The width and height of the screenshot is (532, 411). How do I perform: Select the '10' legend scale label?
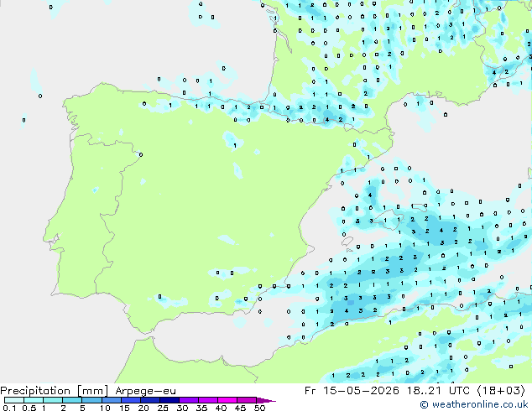tap(105, 408)
